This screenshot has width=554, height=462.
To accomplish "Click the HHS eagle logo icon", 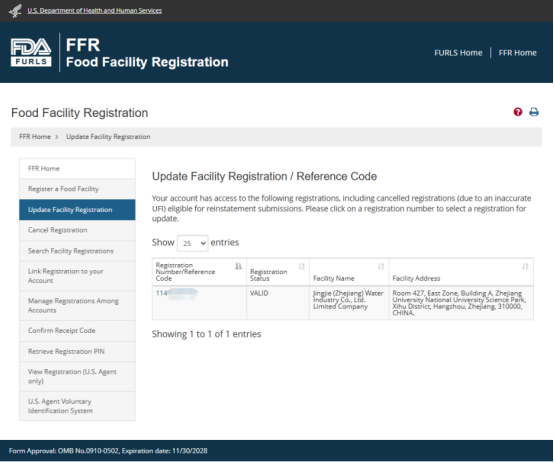I will pos(15,11).
